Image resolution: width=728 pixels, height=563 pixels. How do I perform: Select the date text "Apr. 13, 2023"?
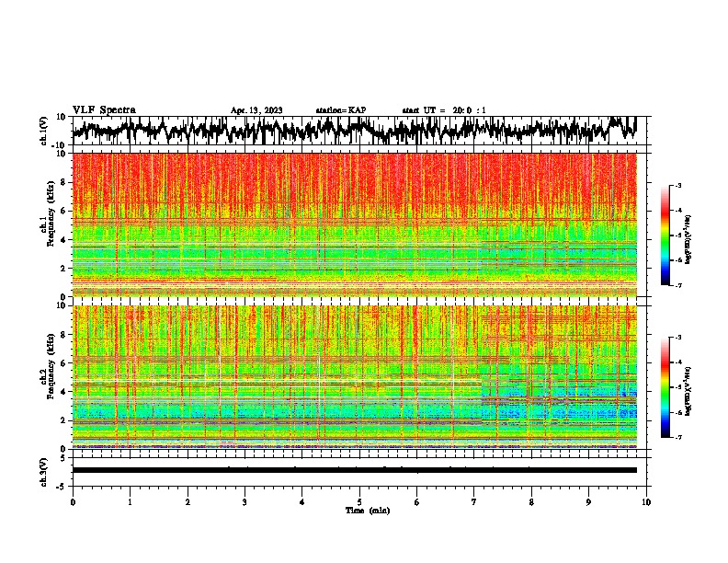tap(256, 110)
